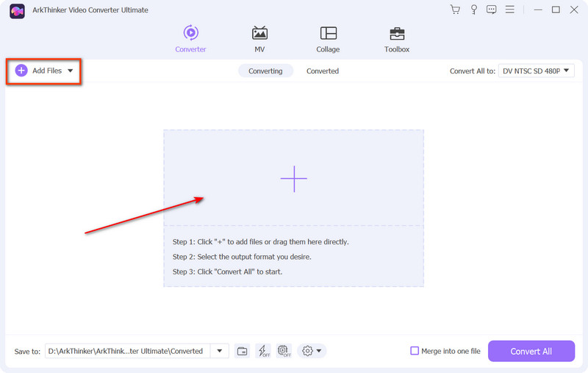Click the "Convert All to:" label
The width and height of the screenshot is (588, 373).
point(473,71)
